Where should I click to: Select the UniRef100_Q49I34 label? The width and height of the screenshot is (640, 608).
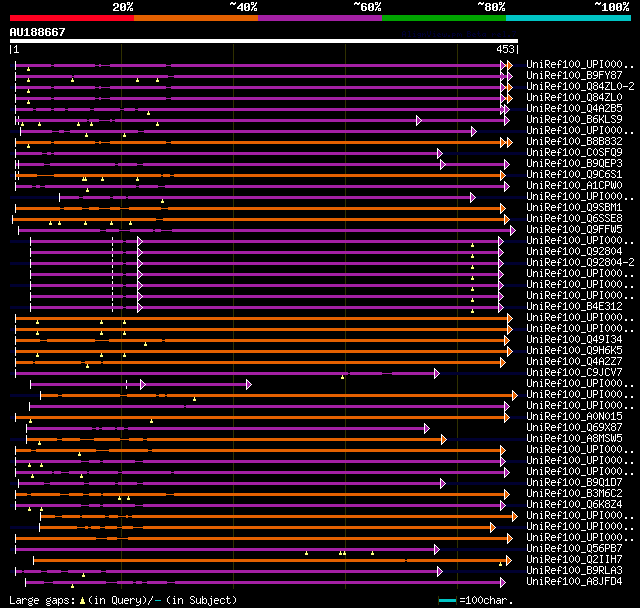[574, 340]
